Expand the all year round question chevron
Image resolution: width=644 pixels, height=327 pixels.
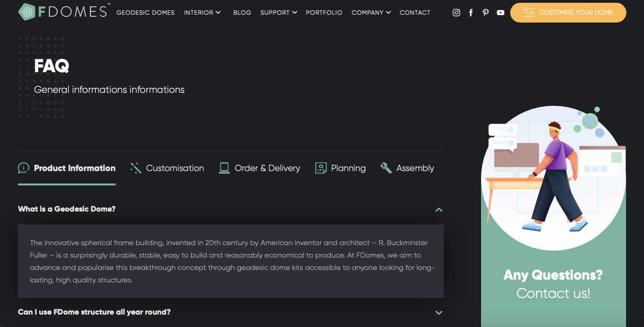439,313
